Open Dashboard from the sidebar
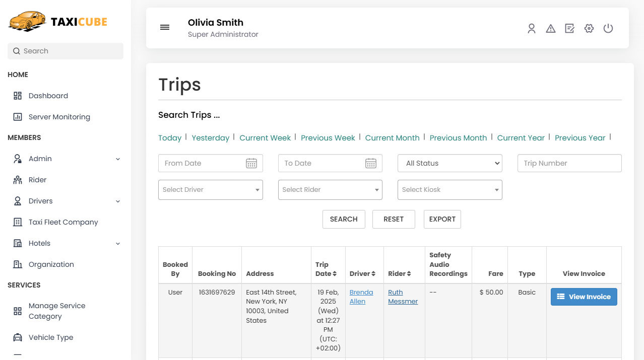The height and width of the screenshot is (360, 644). click(48, 96)
